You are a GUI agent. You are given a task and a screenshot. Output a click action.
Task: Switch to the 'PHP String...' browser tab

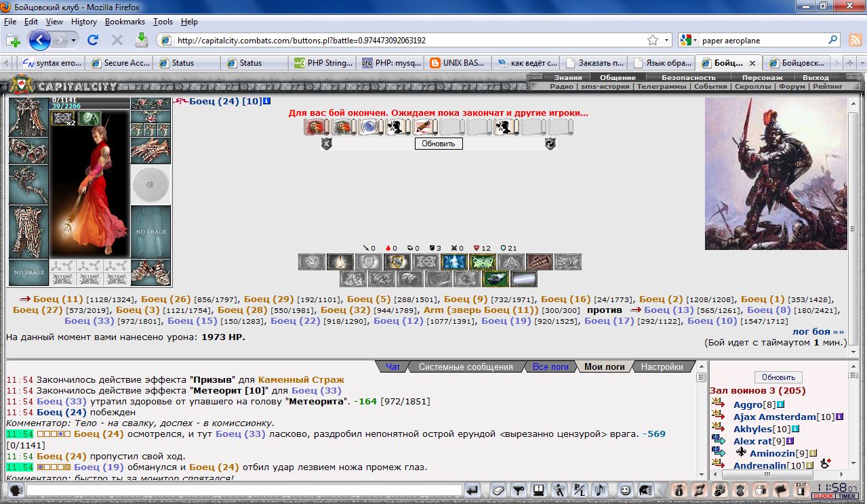pos(323,63)
